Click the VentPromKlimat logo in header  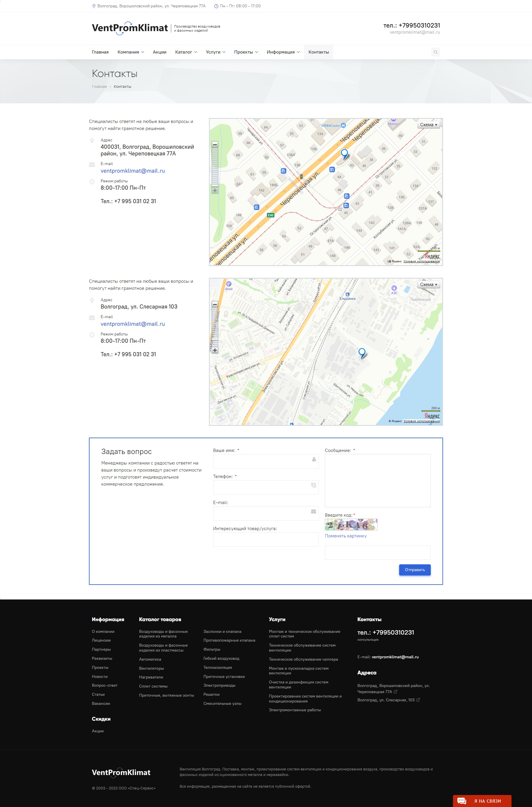tap(130, 28)
